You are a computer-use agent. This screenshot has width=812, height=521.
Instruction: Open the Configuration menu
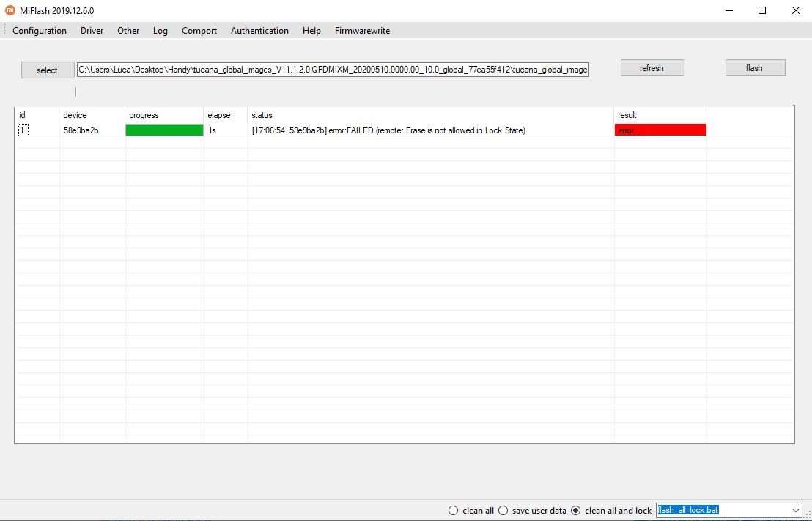(40, 31)
